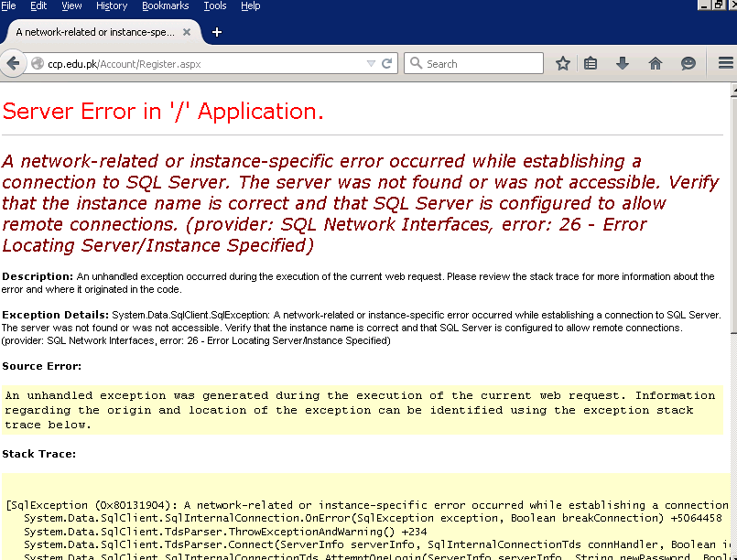Show bookmarks list icon

tap(591, 63)
